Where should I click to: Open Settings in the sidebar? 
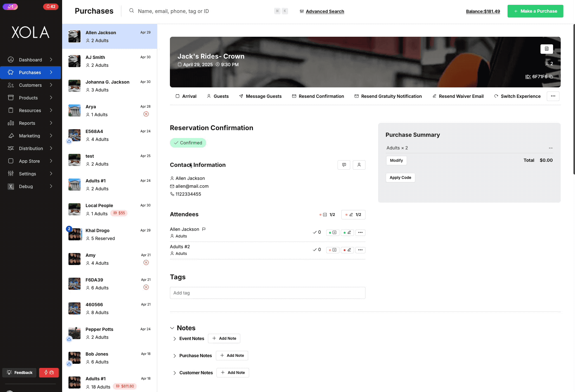(30, 174)
